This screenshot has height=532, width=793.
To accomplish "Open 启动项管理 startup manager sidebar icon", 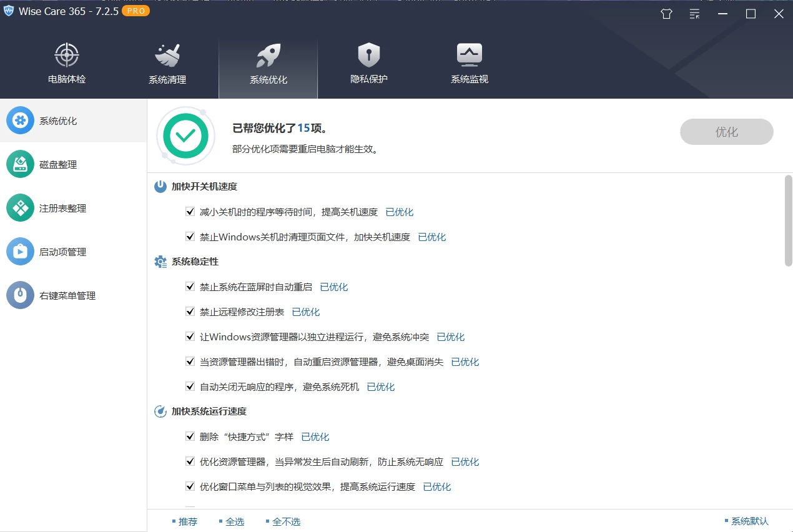I will [20, 252].
